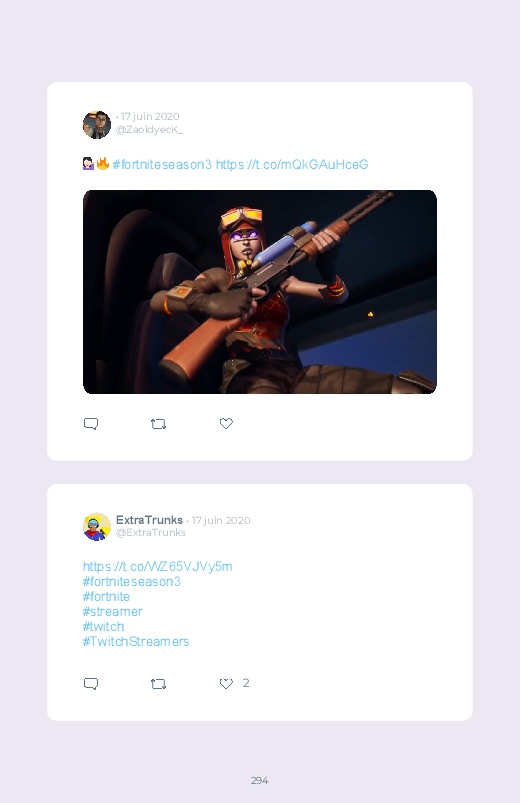Image resolution: width=520 pixels, height=803 pixels.
Task: Open the @Zaoldyeck_ handle
Action: [x=149, y=130]
